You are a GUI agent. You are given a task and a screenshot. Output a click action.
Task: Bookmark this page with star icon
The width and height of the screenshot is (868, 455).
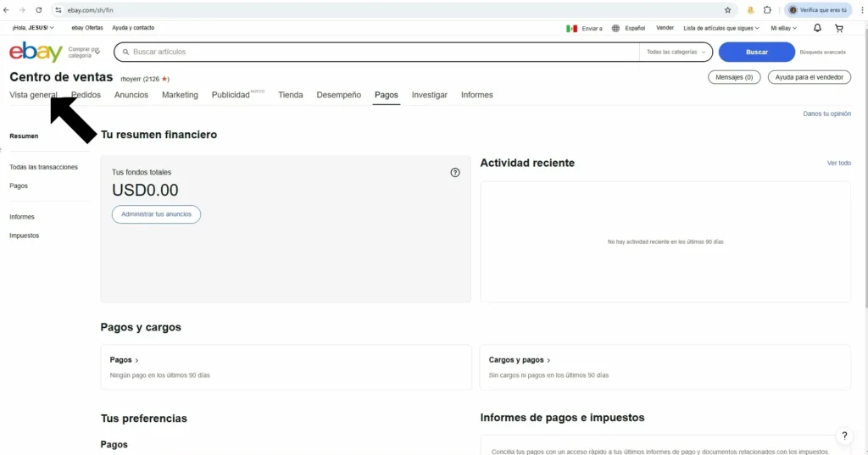pyautogui.click(x=727, y=10)
